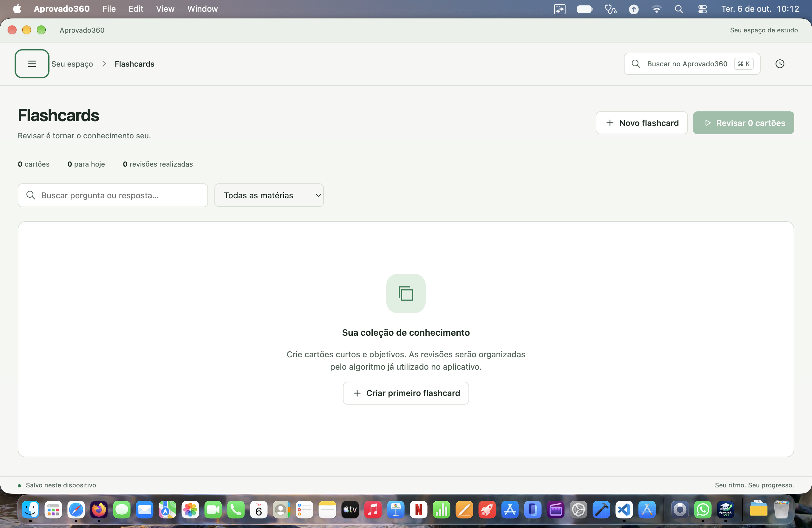
Task: Open the Aprovado360 app menu
Action: tap(62, 9)
